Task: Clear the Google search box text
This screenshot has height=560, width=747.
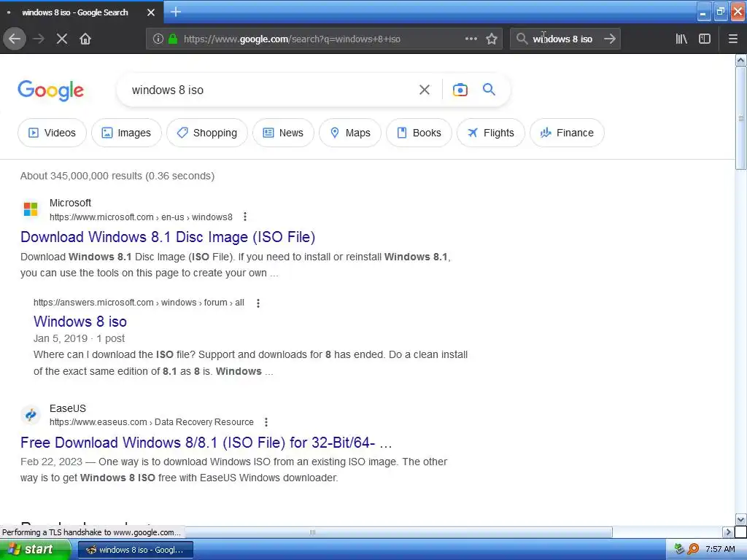Action: [x=425, y=90]
